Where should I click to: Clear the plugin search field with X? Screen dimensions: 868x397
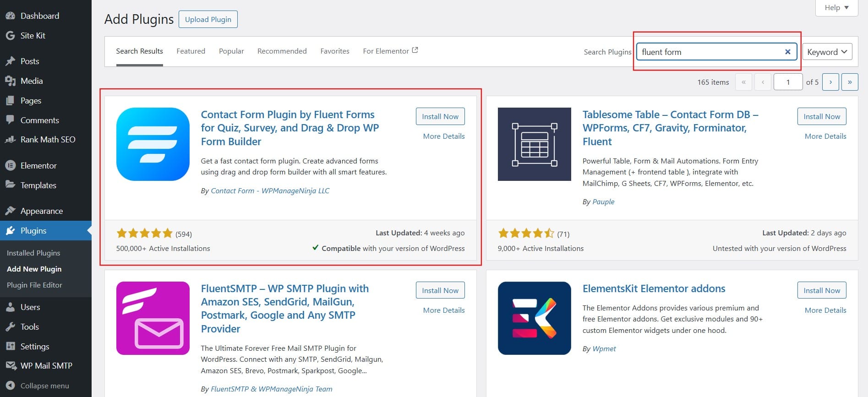point(788,52)
